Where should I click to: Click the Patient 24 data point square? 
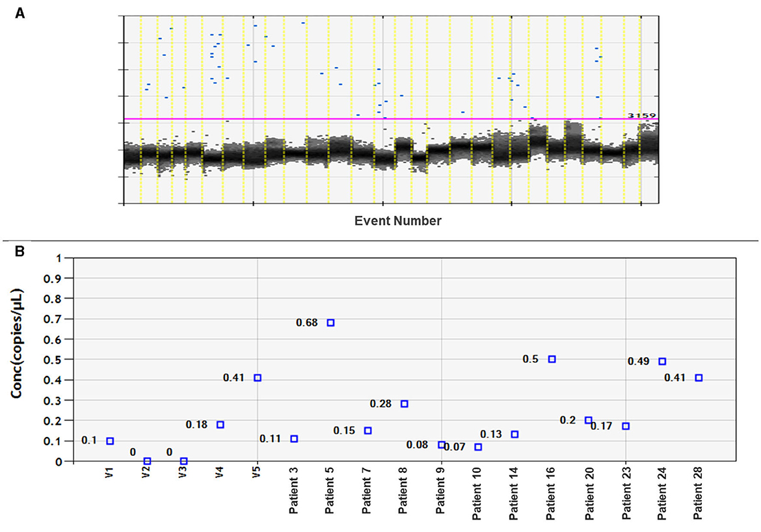663,361
